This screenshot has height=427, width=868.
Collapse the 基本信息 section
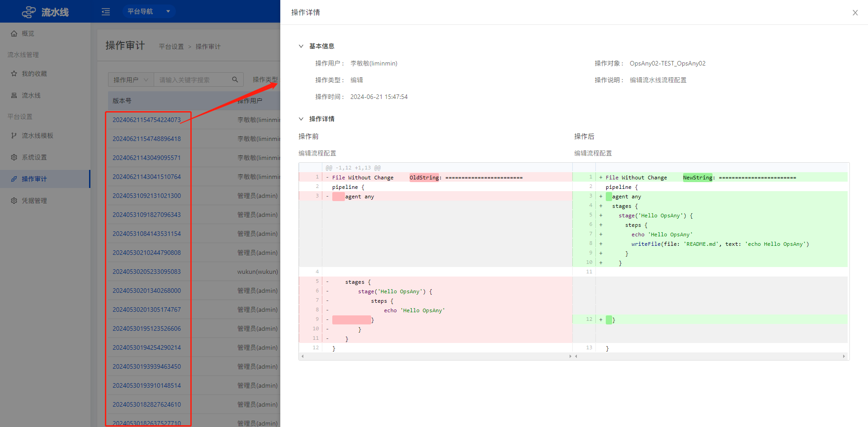pos(301,46)
